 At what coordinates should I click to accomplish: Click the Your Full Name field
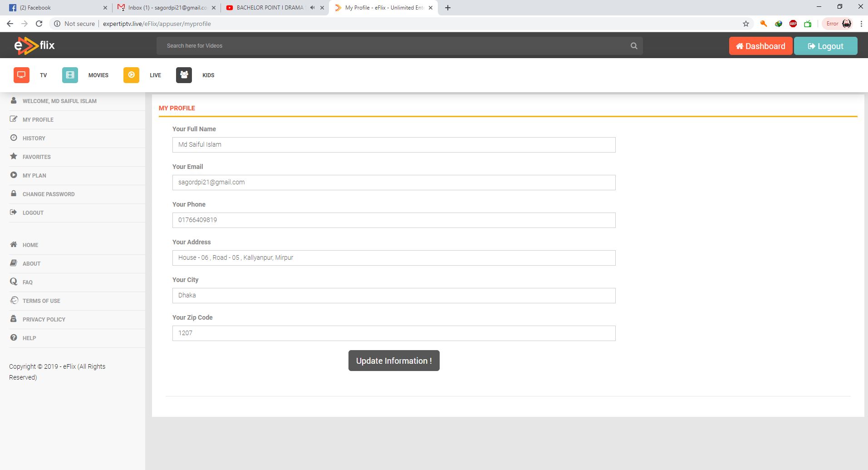click(394, 145)
